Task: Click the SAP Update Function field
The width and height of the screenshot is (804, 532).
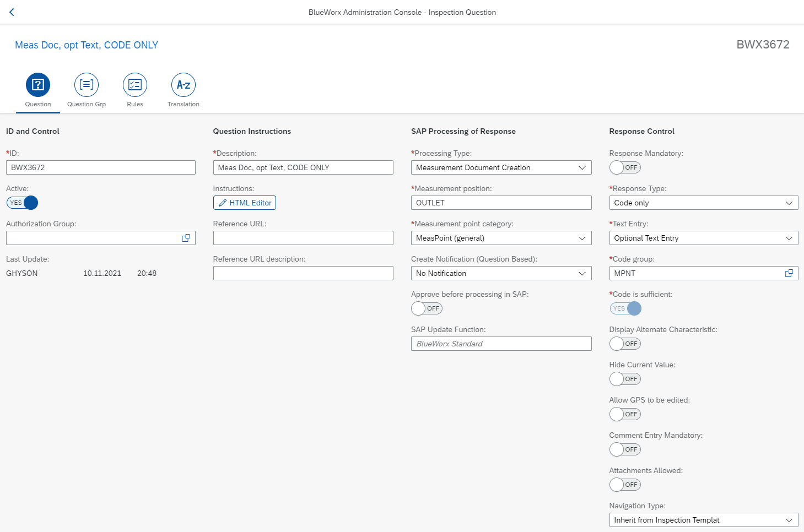Action: coord(501,344)
